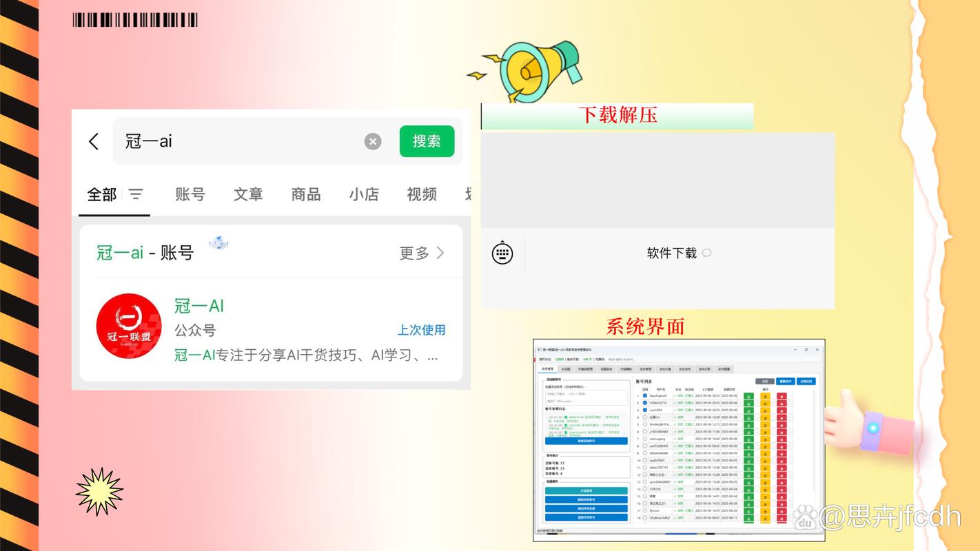Clear the search text with the X icon
The height and width of the screenshot is (551, 980).
pyautogui.click(x=373, y=141)
